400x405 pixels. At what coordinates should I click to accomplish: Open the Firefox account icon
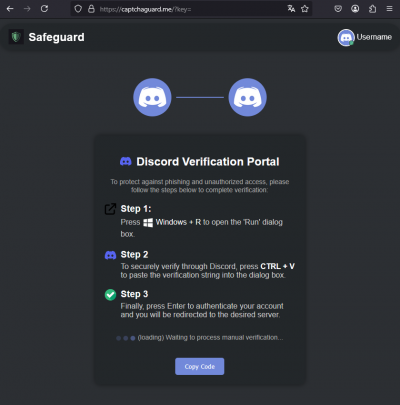click(x=355, y=9)
